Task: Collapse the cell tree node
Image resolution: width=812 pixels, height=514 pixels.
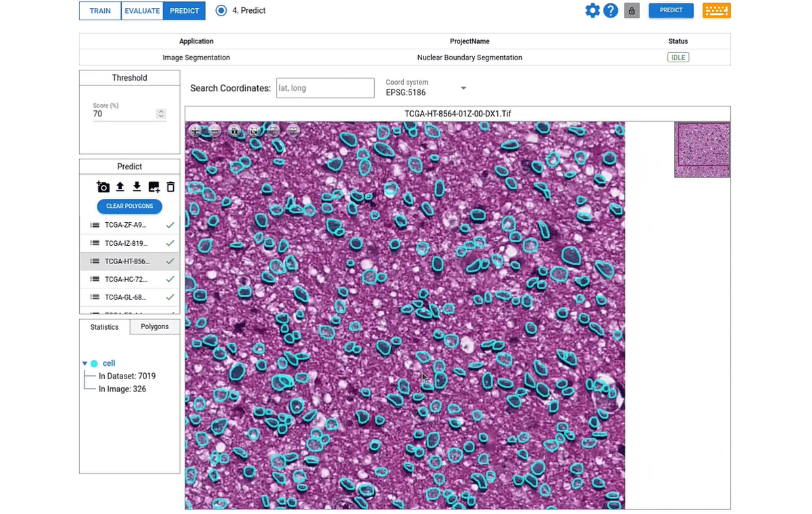Action: (85, 364)
